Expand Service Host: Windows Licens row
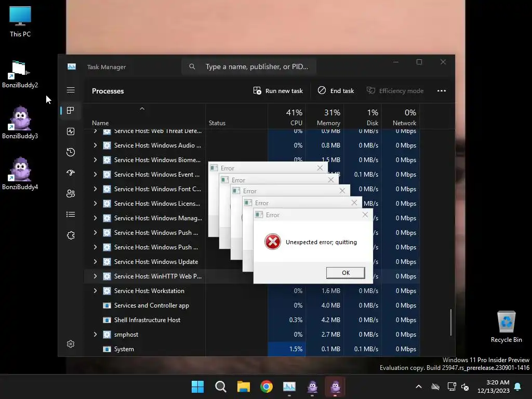 (96, 204)
